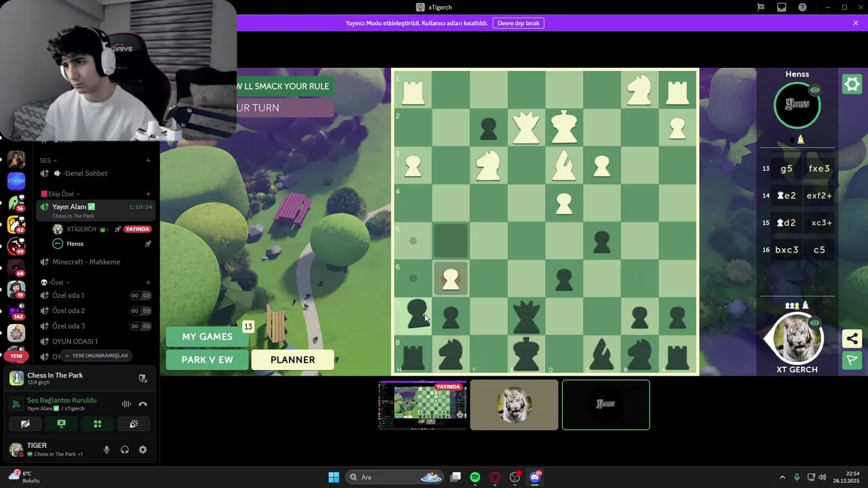This screenshot has height=488, width=868.
Task: Open the PLANNER button
Action: pyautogui.click(x=292, y=360)
